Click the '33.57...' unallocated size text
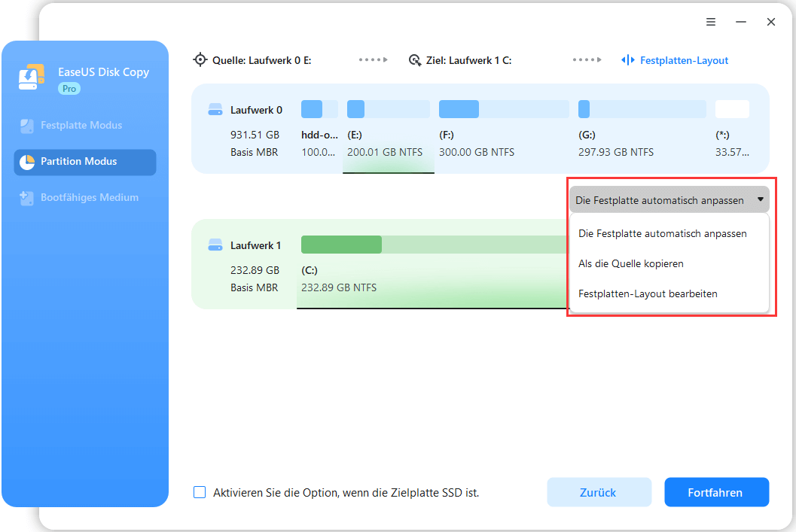Image resolution: width=796 pixels, height=532 pixels. click(732, 152)
